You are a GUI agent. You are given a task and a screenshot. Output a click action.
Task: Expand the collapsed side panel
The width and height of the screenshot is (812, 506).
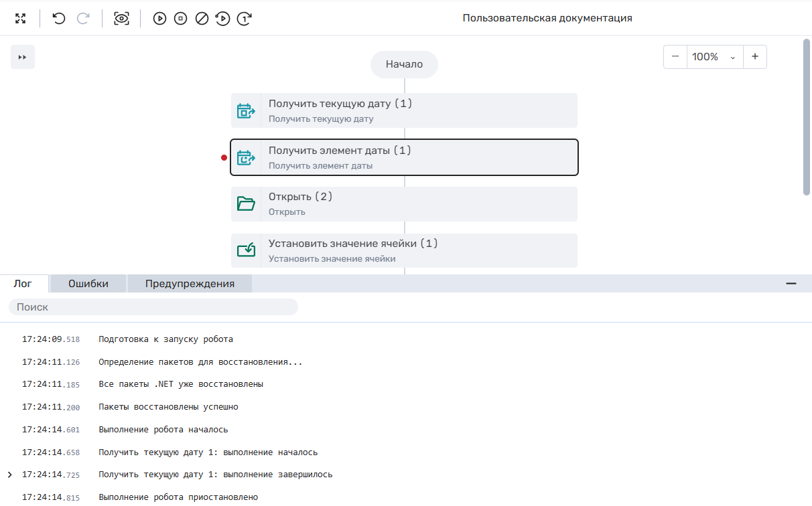tap(23, 57)
